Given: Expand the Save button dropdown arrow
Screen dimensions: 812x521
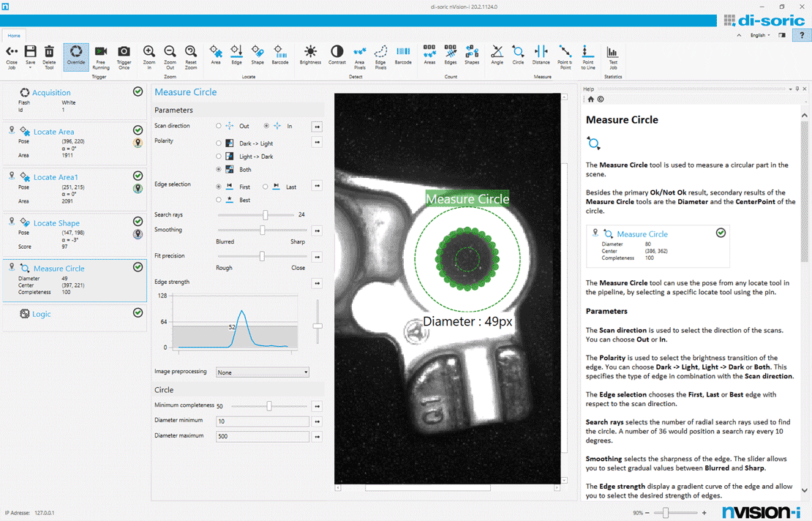Looking at the screenshot, I should click(x=31, y=68).
